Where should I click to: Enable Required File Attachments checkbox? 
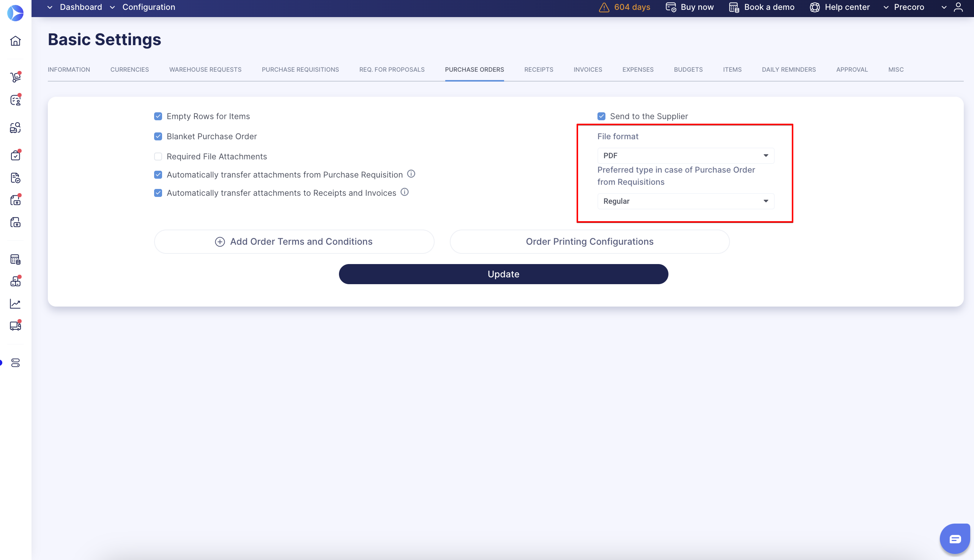click(158, 157)
